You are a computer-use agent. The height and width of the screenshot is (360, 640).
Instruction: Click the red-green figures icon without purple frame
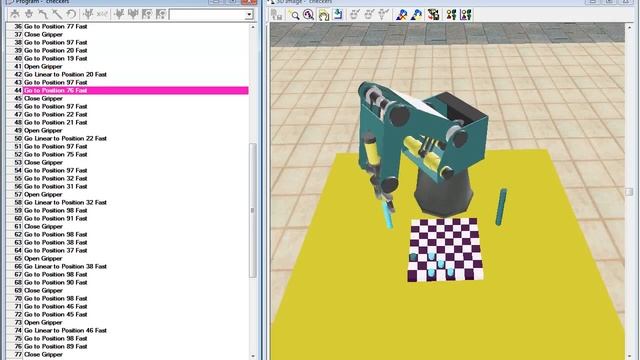click(451, 15)
